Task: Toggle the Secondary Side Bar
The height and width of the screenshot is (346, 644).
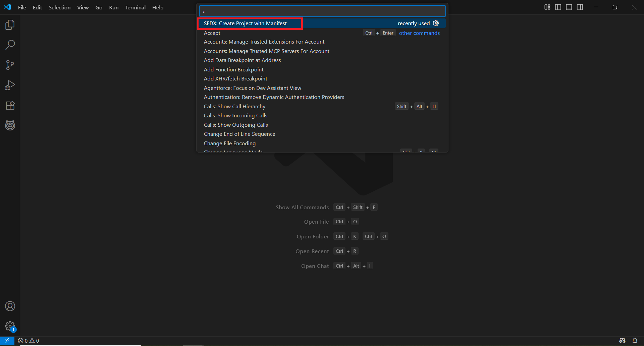Action: [x=580, y=7]
